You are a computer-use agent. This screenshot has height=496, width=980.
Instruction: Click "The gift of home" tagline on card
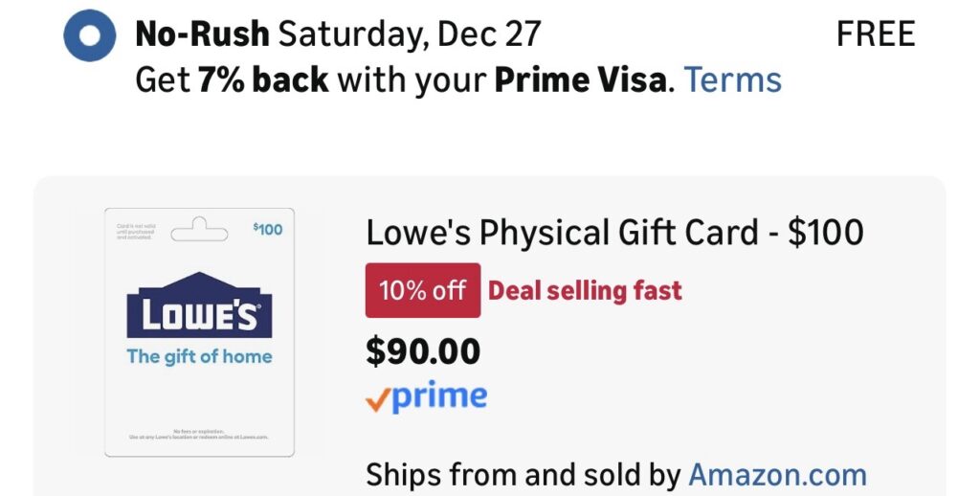[199, 356]
